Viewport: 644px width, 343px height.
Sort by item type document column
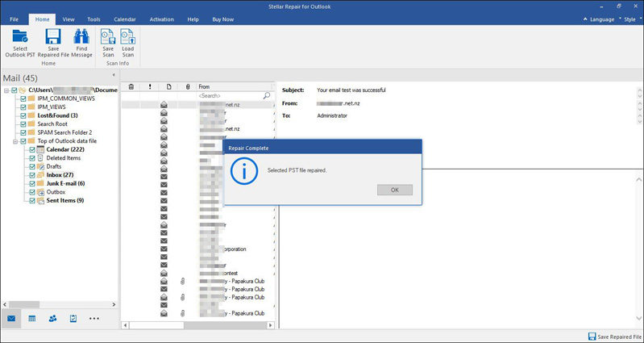(x=168, y=87)
